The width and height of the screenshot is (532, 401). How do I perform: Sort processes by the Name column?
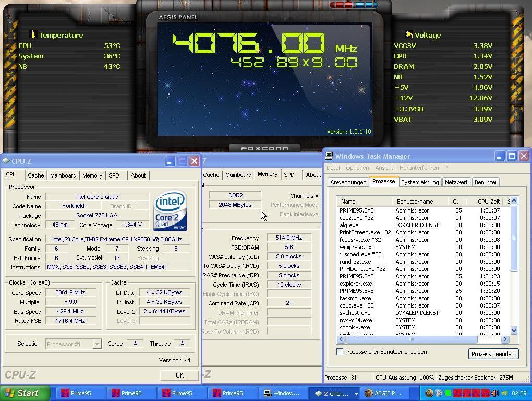[x=364, y=202]
